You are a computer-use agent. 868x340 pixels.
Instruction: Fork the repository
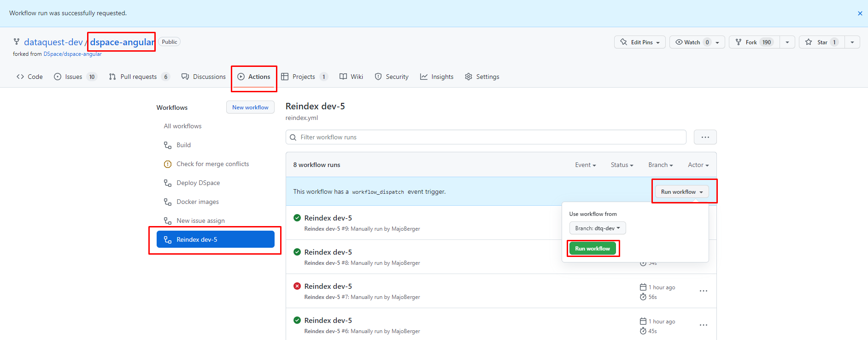tap(754, 42)
